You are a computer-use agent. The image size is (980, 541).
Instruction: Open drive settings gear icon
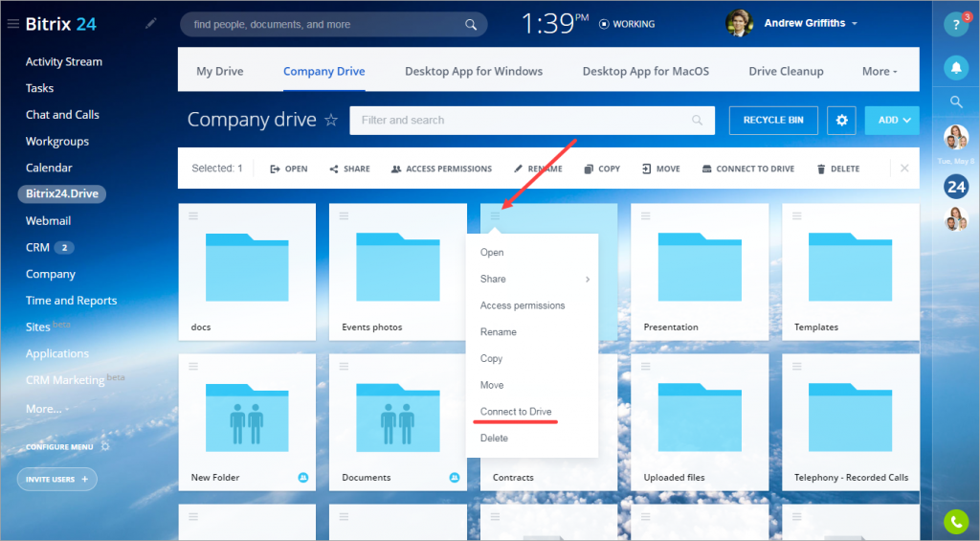(841, 120)
